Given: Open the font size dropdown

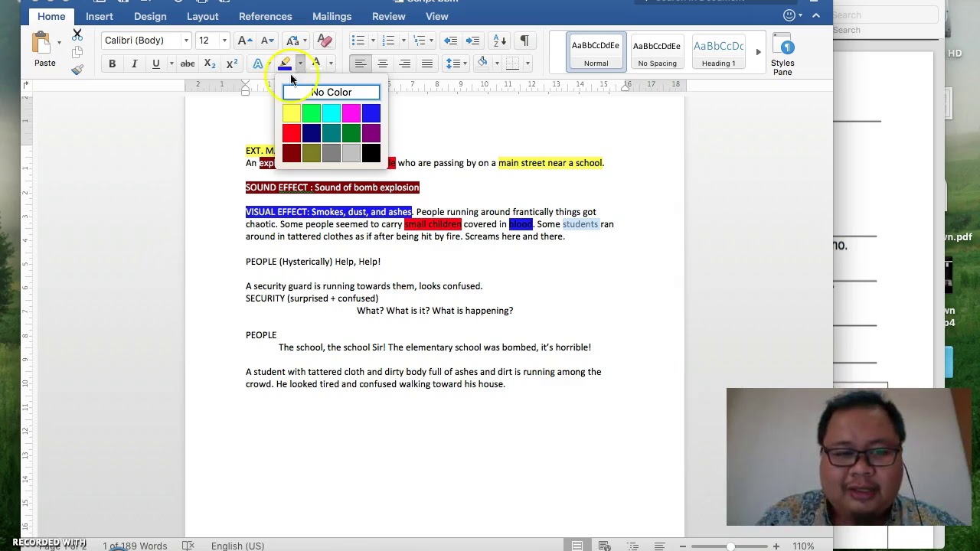Looking at the screenshot, I should coord(224,41).
